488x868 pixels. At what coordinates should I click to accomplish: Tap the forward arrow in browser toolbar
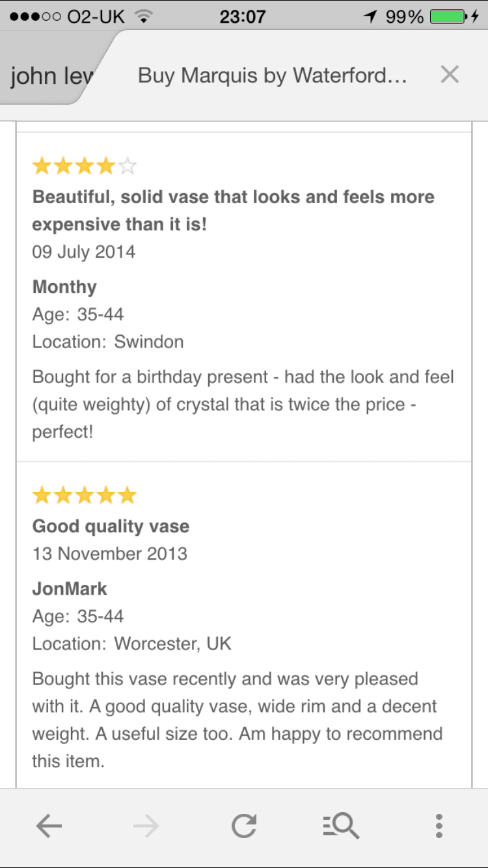[146, 826]
